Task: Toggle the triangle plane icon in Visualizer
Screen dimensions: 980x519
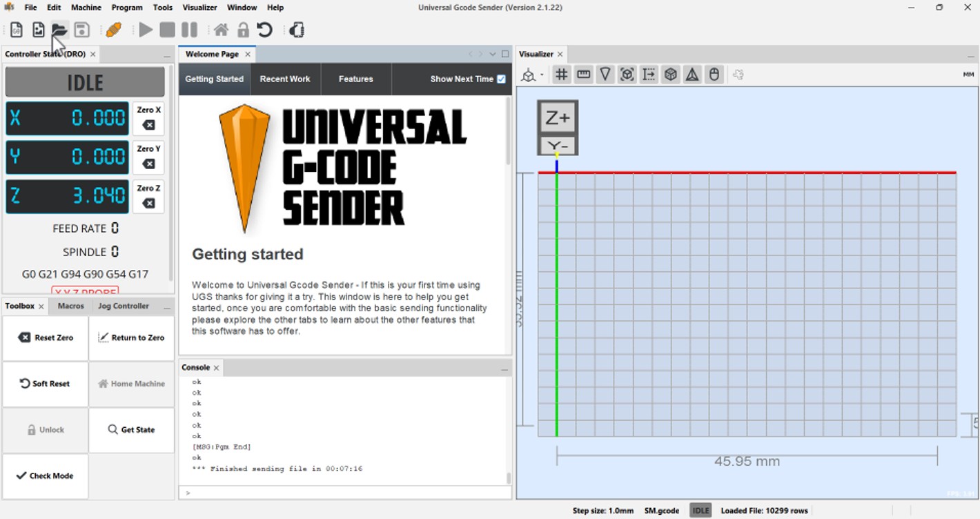Action: coord(692,75)
